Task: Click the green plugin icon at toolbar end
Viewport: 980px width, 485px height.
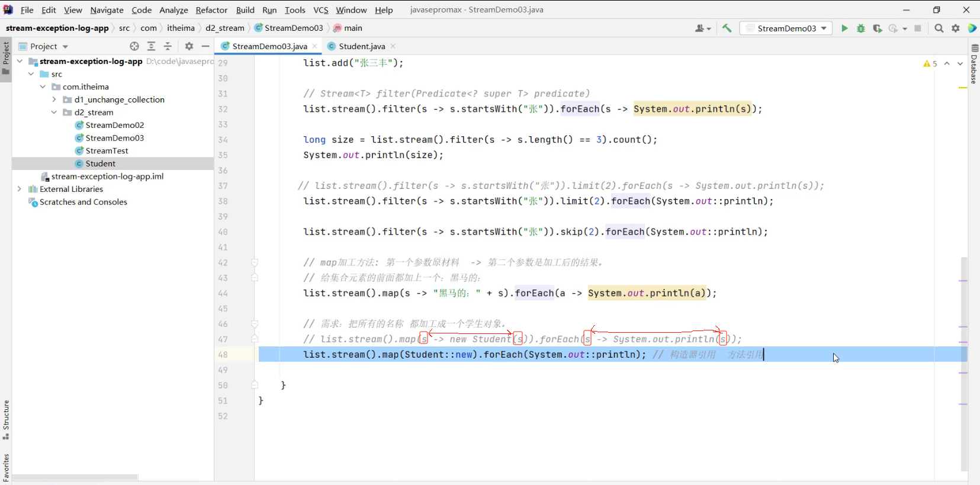Action: [972, 28]
